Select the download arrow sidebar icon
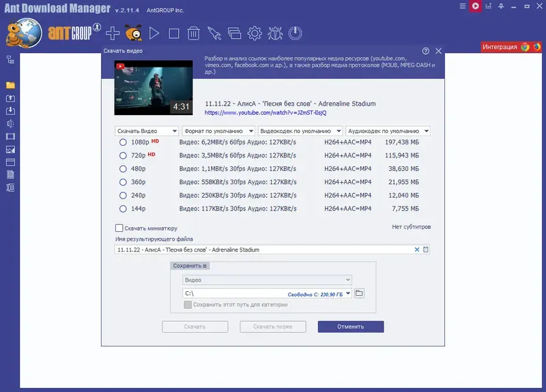Image resolution: width=546 pixels, height=392 pixels. (10, 111)
